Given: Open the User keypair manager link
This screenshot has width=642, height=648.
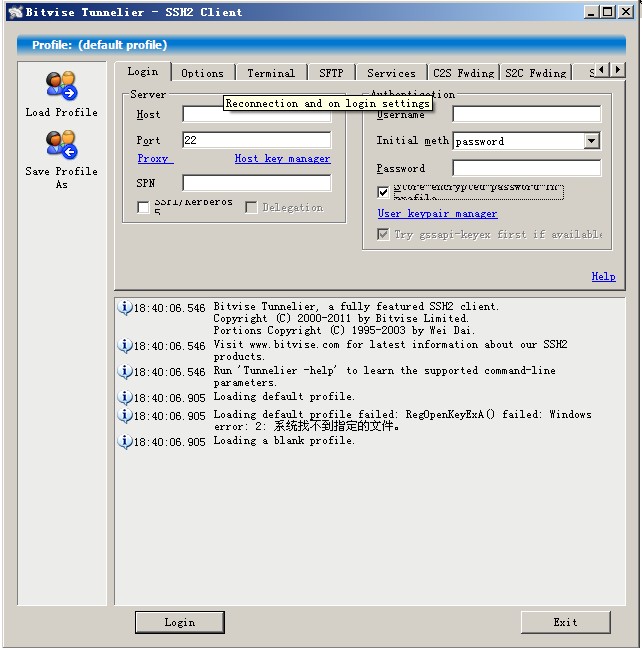Looking at the screenshot, I should pyautogui.click(x=437, y=213).
